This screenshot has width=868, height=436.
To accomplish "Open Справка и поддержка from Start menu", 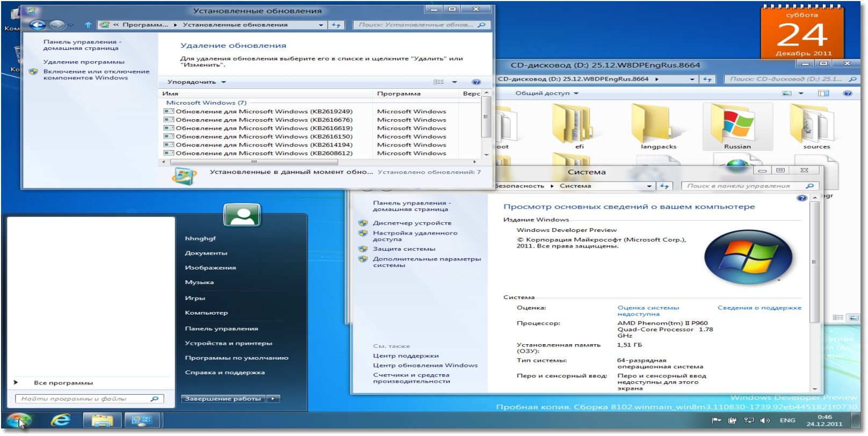I will point(225,372).
